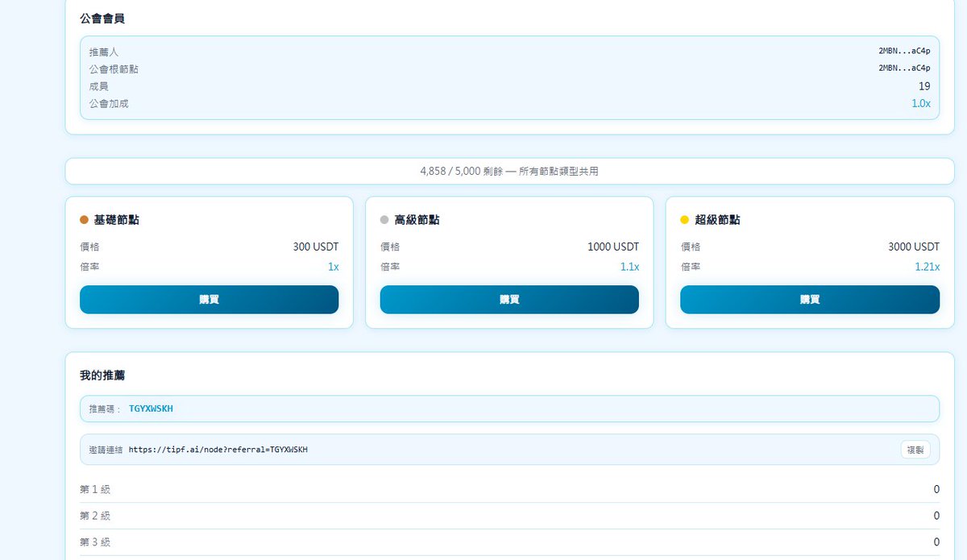This screenshot has width=967, height=560.
Task: Click the 公會會員 section heading
Action: [102, 18]
